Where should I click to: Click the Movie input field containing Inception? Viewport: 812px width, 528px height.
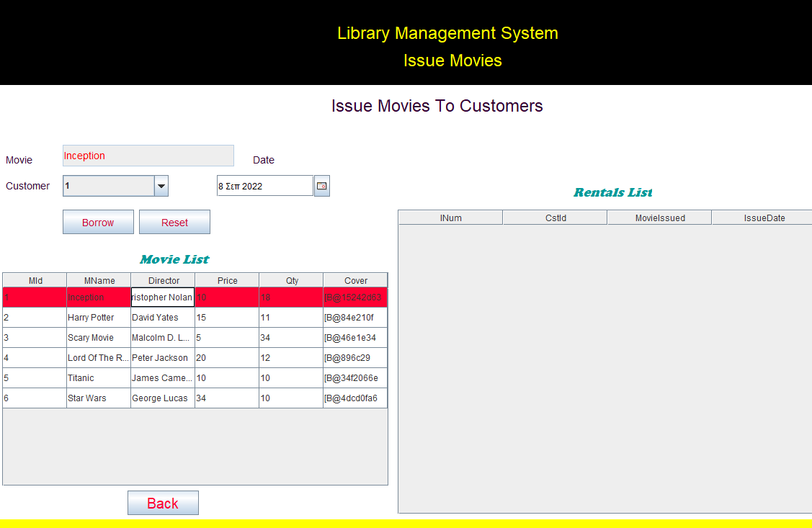coord(148,156)
